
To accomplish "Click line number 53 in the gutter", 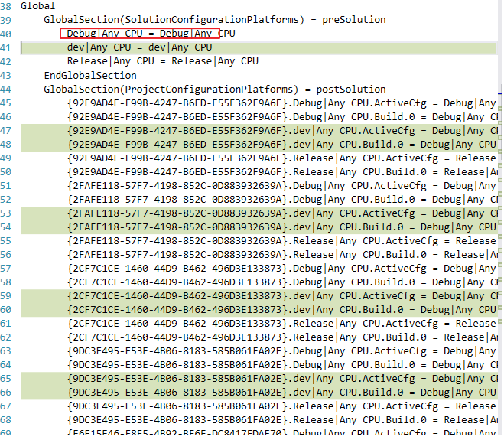I will click(x=5, y=213).
